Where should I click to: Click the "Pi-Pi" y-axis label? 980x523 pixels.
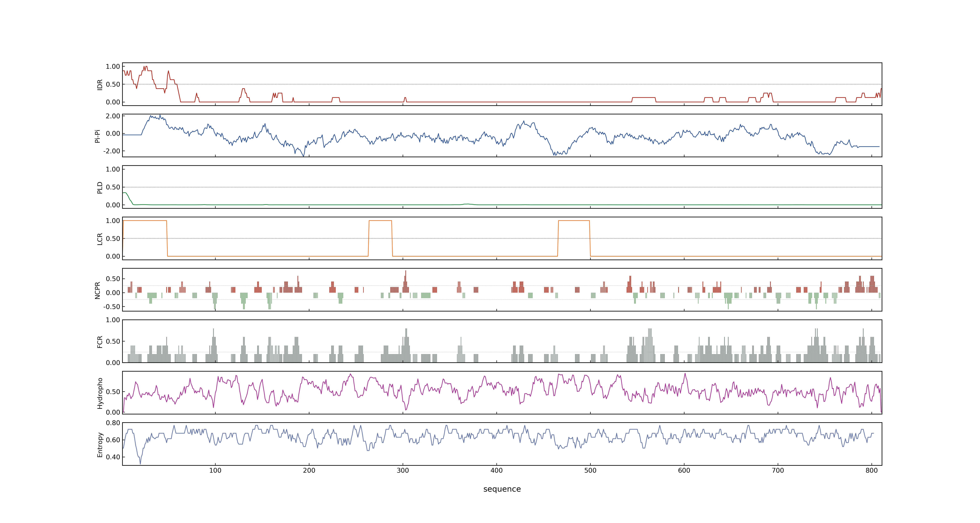click(x=98, y=136)
